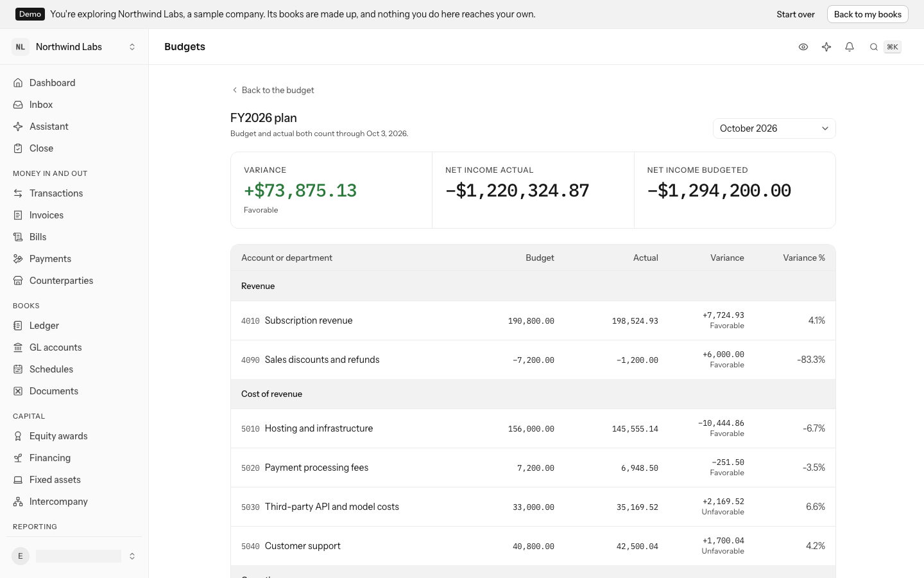Screen dimensions: 924x578
Task: Click the ⌘K shortcut badge
Action: pyautogui.click(x=893, y=47)
